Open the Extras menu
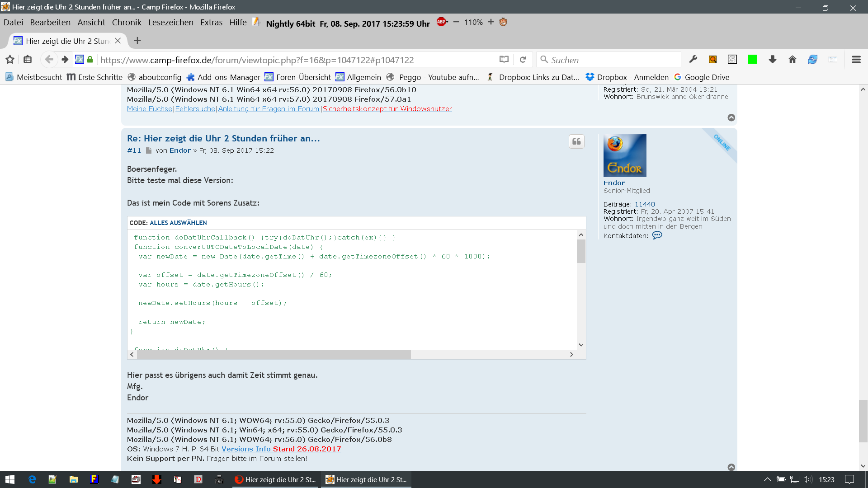The image size is (868, 488). point(211,23)
